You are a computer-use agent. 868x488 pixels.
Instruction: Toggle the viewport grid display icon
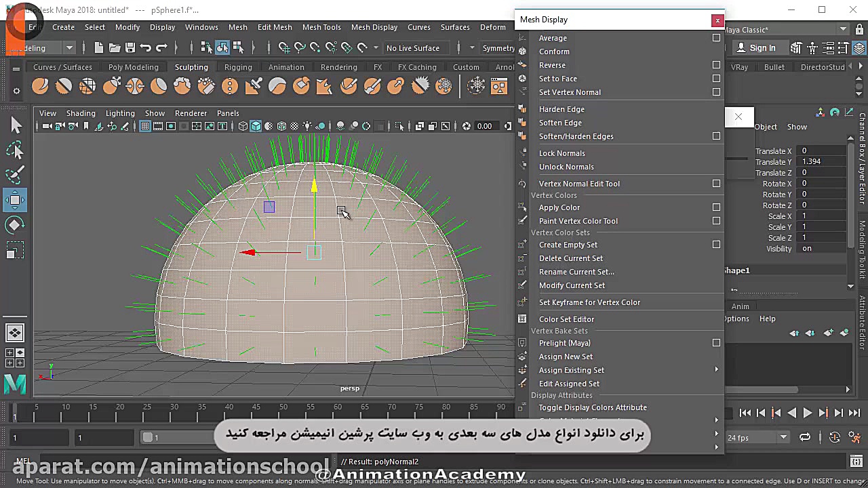(x=144, y=126)
